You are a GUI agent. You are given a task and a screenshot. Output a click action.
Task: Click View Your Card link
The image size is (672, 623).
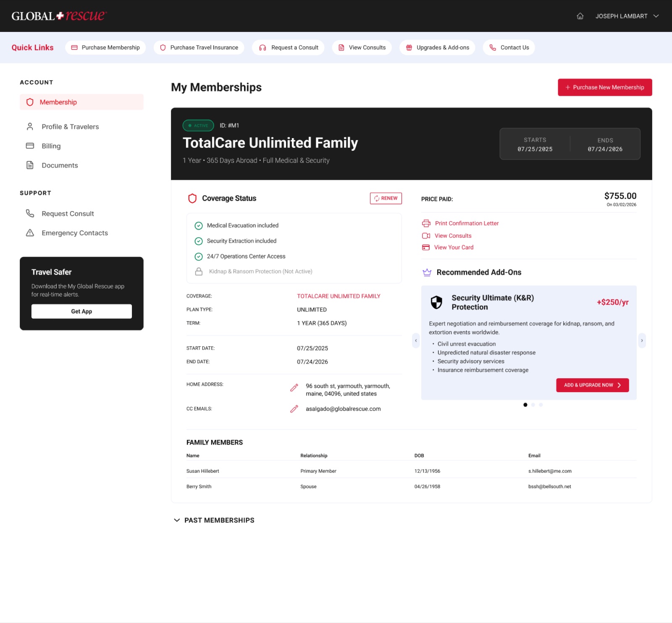[454, 248]
